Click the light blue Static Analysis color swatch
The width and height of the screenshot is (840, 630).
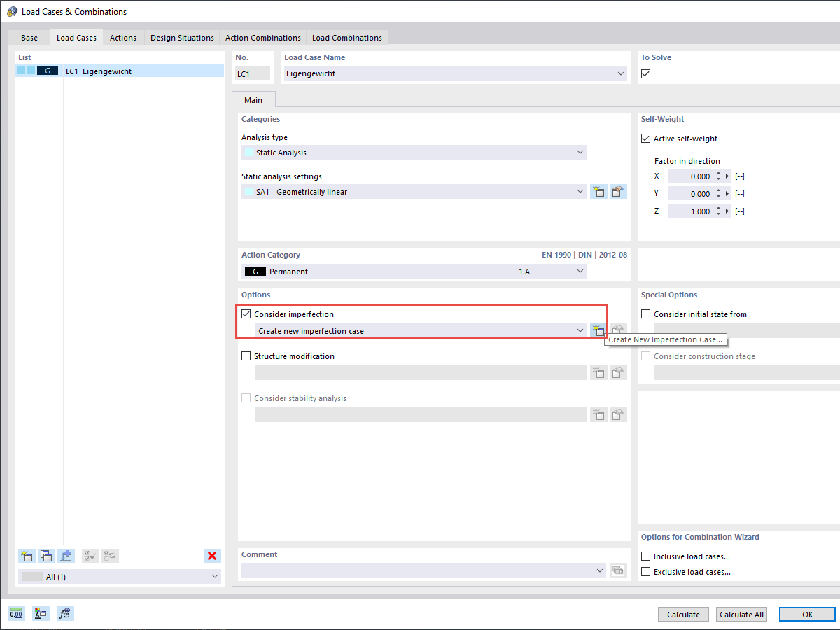[248, 153]
